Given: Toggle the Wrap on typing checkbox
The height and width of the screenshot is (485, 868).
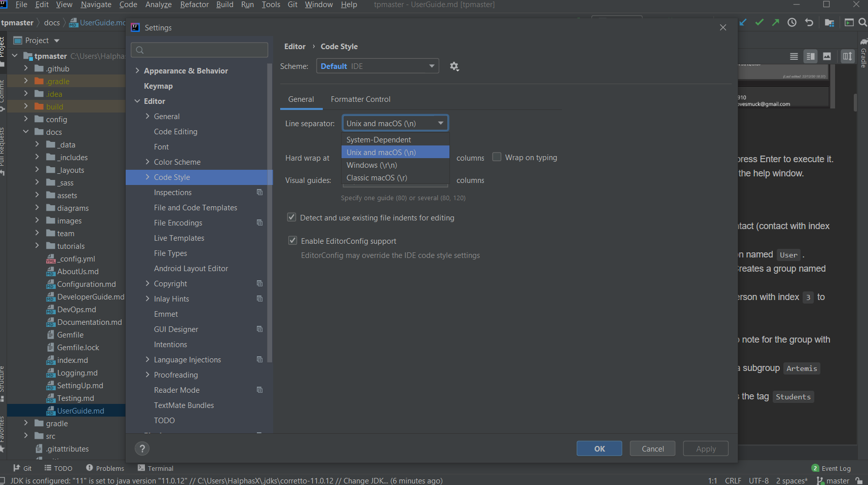Looking at the screenshot, I should tap(497, 157).
